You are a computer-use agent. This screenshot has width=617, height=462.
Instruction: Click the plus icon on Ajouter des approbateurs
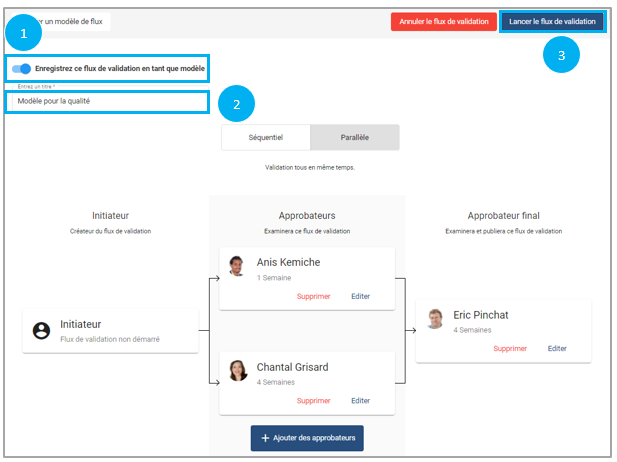point(265,439)
